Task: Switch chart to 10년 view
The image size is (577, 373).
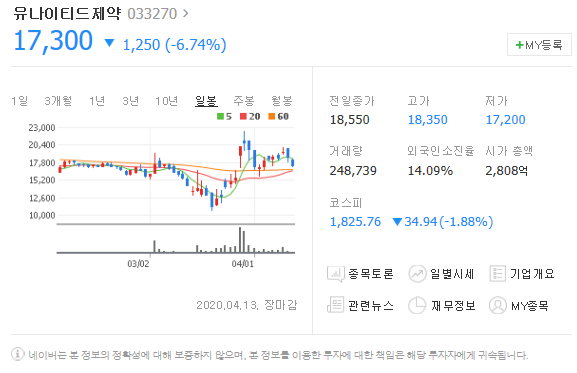Action: coord(166,100)
